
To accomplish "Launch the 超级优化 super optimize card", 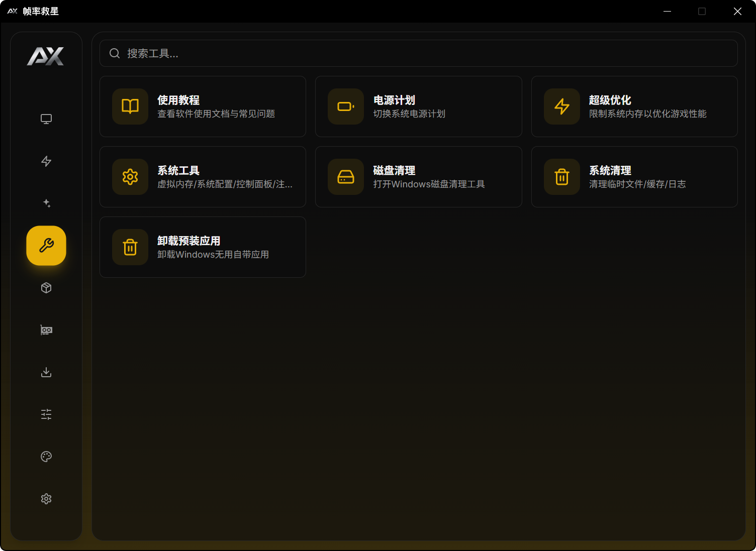I will click(x=634, y=106).
